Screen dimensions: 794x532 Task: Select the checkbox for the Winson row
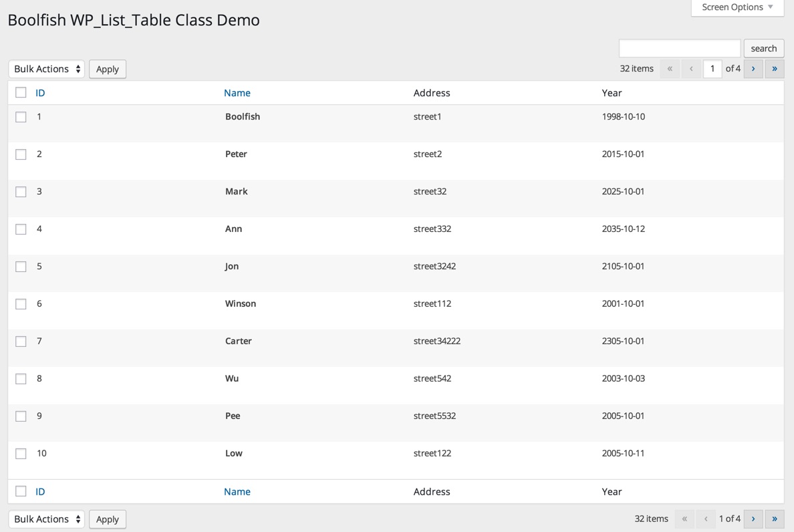pyautogui.click(x=21, y=304)
